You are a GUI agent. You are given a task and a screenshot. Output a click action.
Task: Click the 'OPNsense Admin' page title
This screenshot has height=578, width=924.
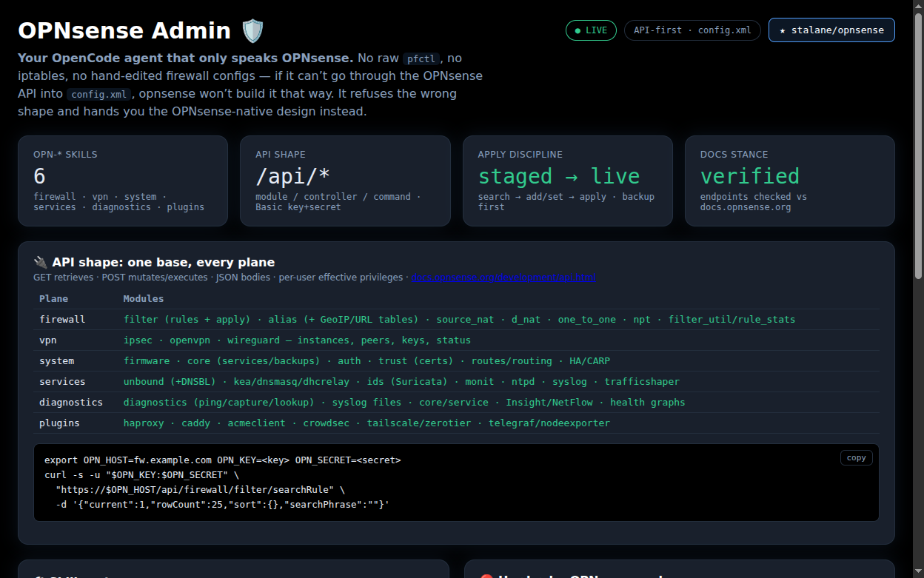pyautogui.click(x=124, y=30)
